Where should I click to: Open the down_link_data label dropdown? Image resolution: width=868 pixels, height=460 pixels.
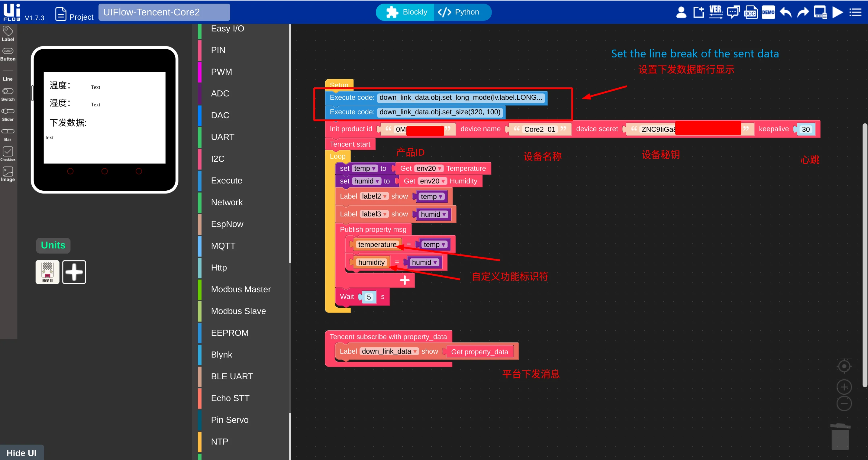(389, 351)
